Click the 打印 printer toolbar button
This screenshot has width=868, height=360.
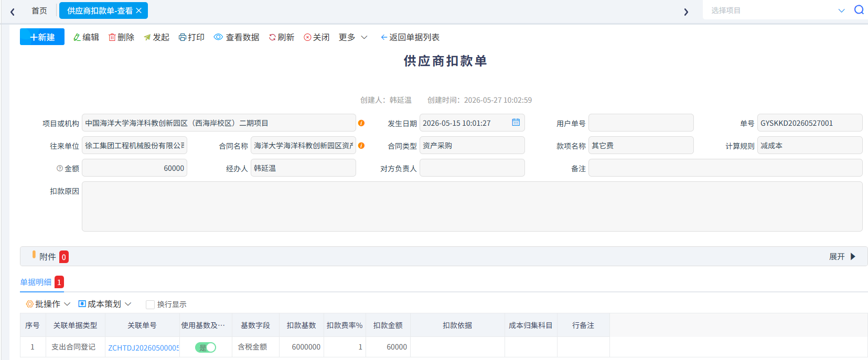click(x=191, y=37)
